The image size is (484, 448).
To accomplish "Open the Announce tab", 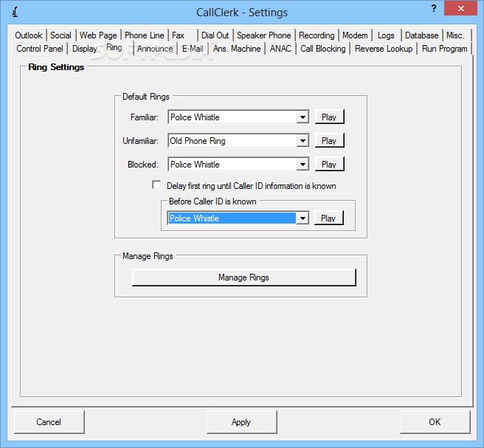I will coord(155,49).
